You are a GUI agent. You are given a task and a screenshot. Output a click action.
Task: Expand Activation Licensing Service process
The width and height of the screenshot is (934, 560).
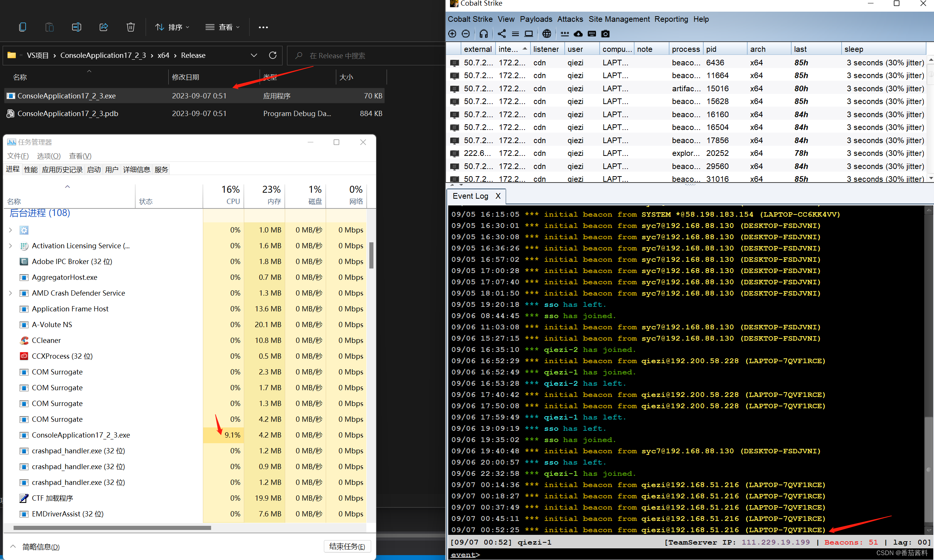click(11, 246)
